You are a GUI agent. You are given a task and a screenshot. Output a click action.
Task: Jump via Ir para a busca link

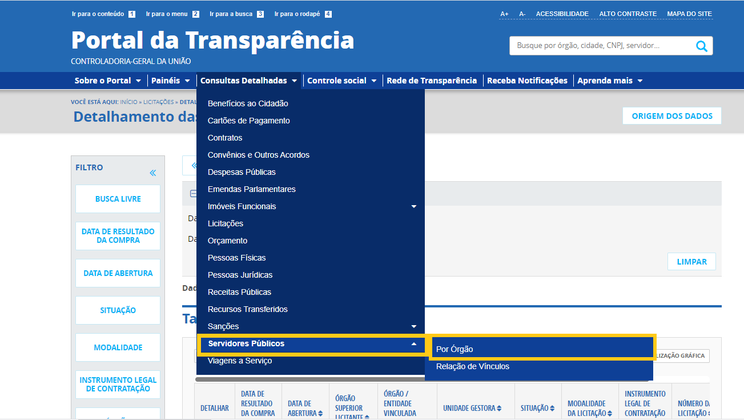pyautogui.click(x=236, y=14)
